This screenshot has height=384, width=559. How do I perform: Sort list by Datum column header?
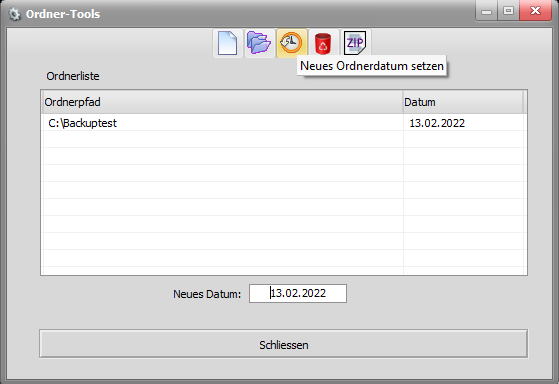pyautogui.click(x=463, y=102)
